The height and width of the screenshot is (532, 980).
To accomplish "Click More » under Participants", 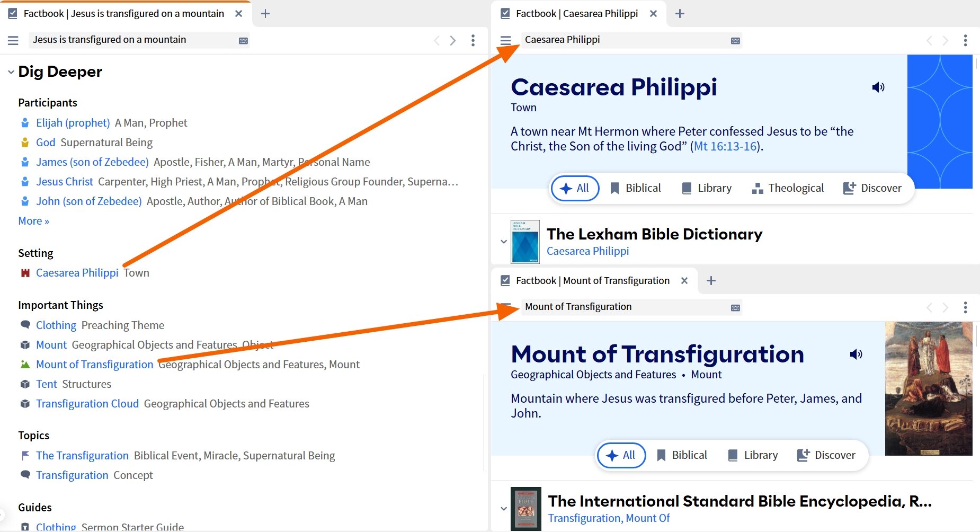I will coord(33,221).
